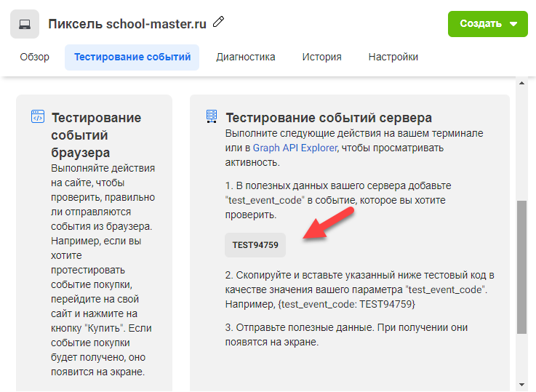
Task: Open the Создать dropdown button
Action: click(488, 24)
